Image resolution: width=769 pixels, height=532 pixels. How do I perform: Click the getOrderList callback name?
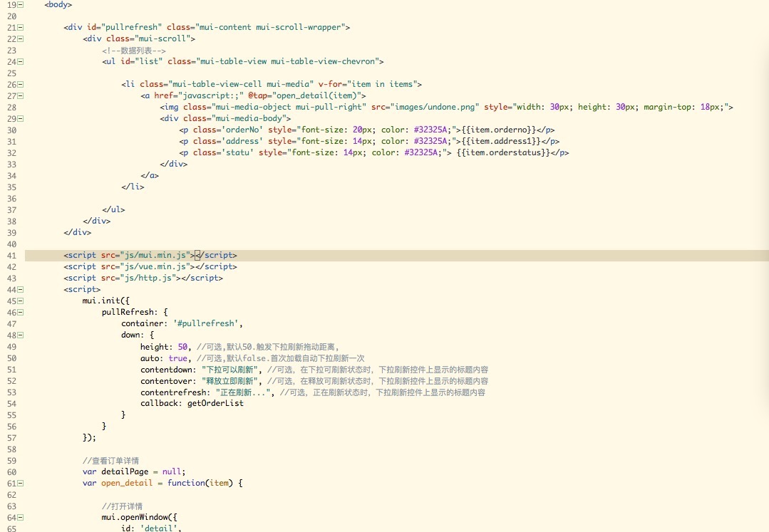pos(215,403)
